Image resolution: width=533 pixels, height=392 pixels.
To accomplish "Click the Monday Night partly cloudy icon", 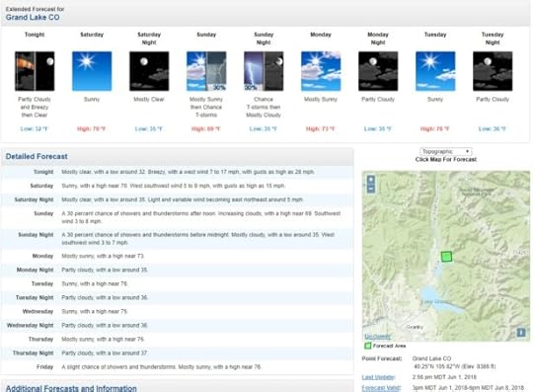I will [378, 71].
